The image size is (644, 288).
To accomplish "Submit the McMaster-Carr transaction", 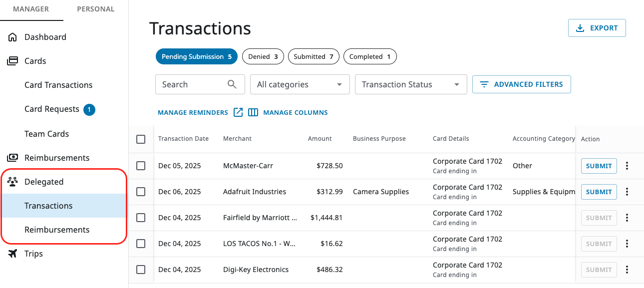I will pos(599,166).
